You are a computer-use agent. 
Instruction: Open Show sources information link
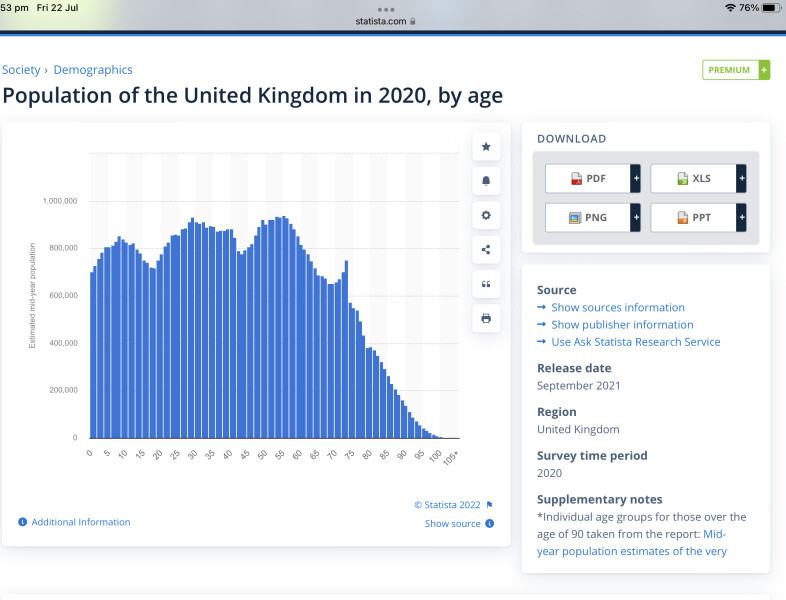pyautogui.click(x=617, y=308)
